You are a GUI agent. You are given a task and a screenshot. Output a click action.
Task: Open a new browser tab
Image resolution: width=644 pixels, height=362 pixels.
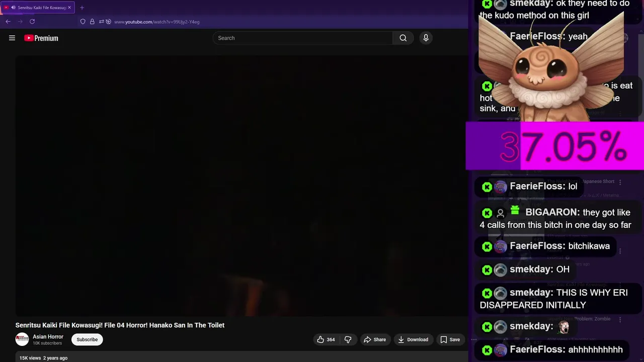(x=82, y=8)
